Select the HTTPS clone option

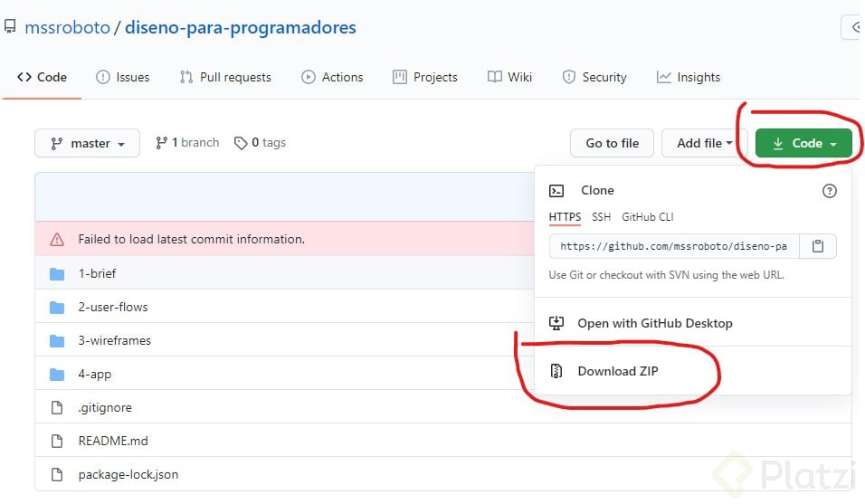[x=565, y=216]
